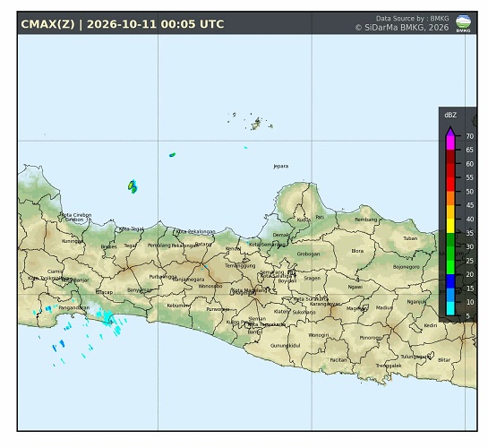
Task: Click the 'Data Source by : BMKG' text
Action: click(x=413, y=19)
